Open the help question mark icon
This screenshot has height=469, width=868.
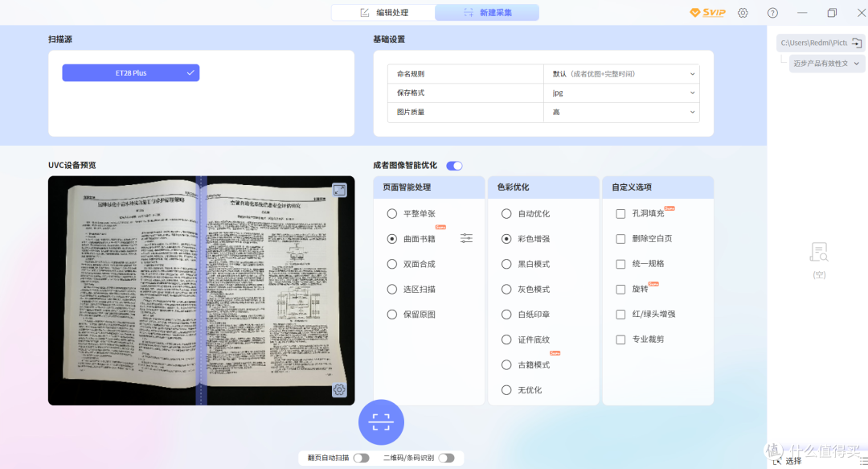click(773, 13)
